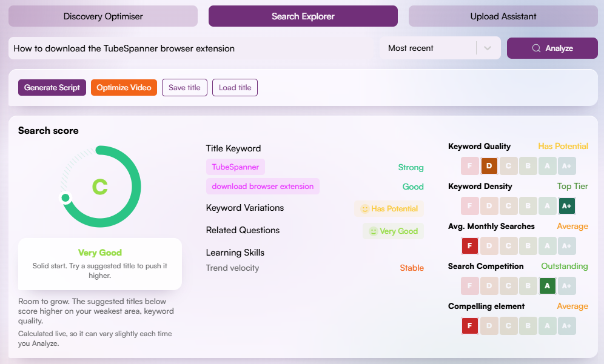Click the Compelling element label
604x364 pixels.
point(486,306)
